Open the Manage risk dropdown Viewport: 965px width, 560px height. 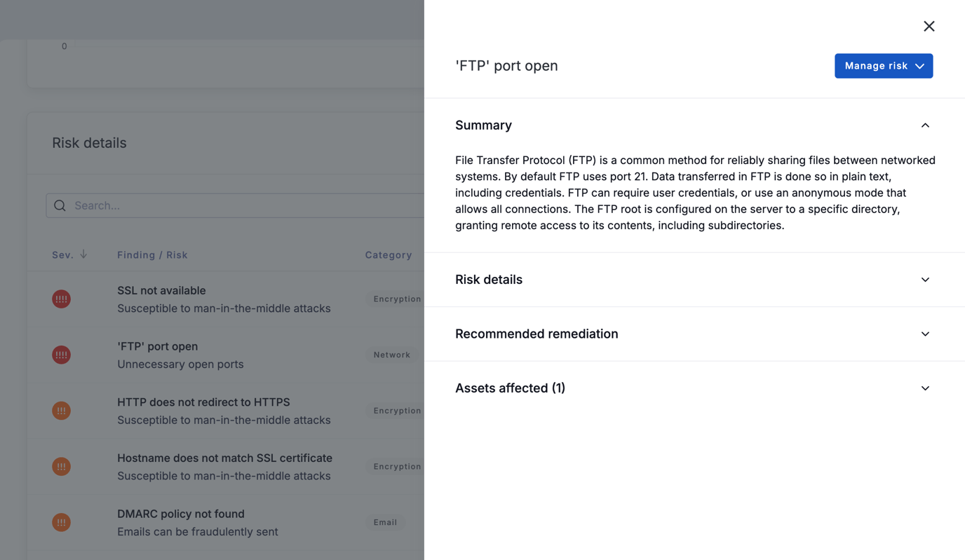pyautogui.click(x=884, y=66)
